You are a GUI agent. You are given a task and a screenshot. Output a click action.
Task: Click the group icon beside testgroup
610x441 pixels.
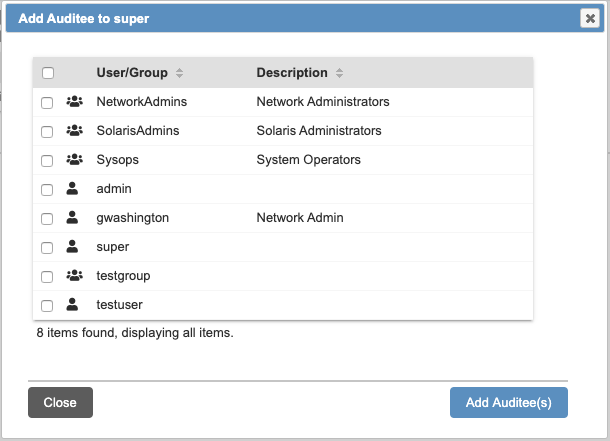(74, 275)
